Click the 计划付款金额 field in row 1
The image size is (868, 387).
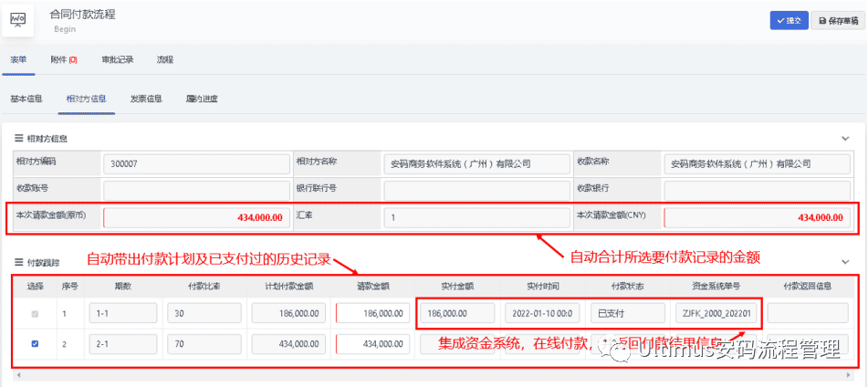coord(288,313)
